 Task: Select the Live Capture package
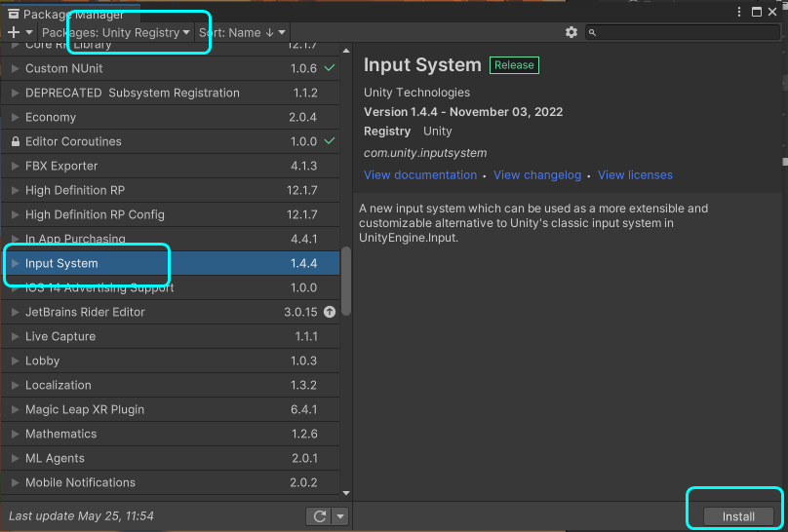tap(171, 336)
